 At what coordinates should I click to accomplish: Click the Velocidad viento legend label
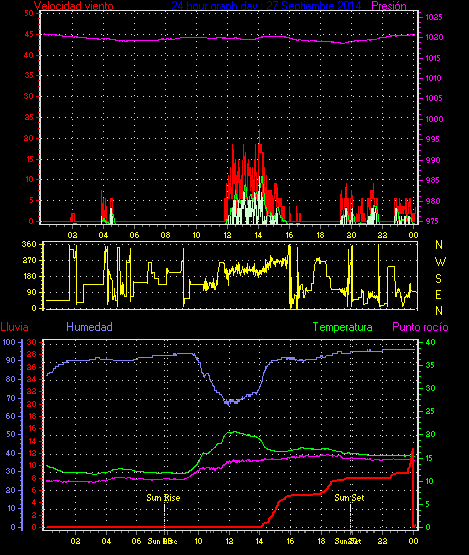pyautogui.click(x=74, y=6)
